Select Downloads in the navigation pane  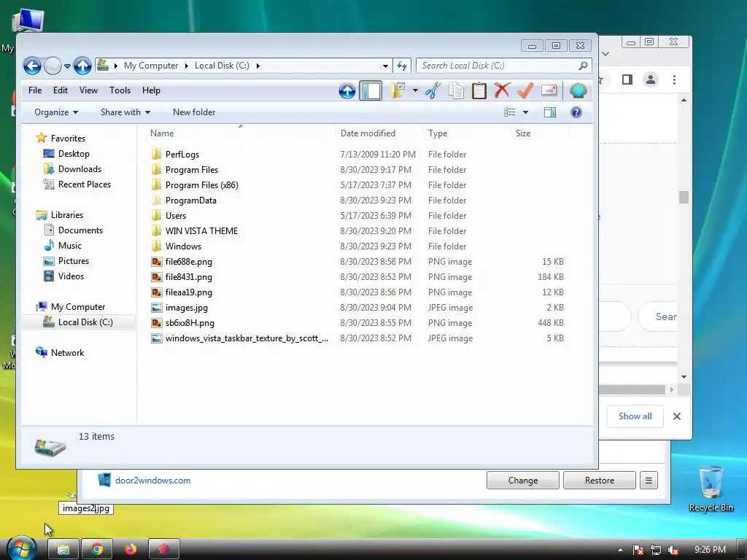[72, 169]
